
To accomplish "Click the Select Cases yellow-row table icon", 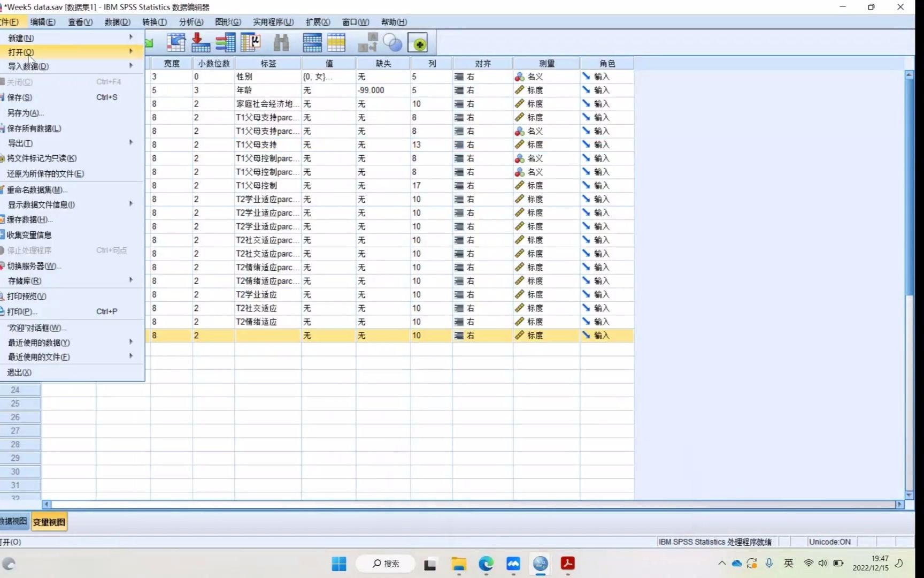I will (336, 42).
